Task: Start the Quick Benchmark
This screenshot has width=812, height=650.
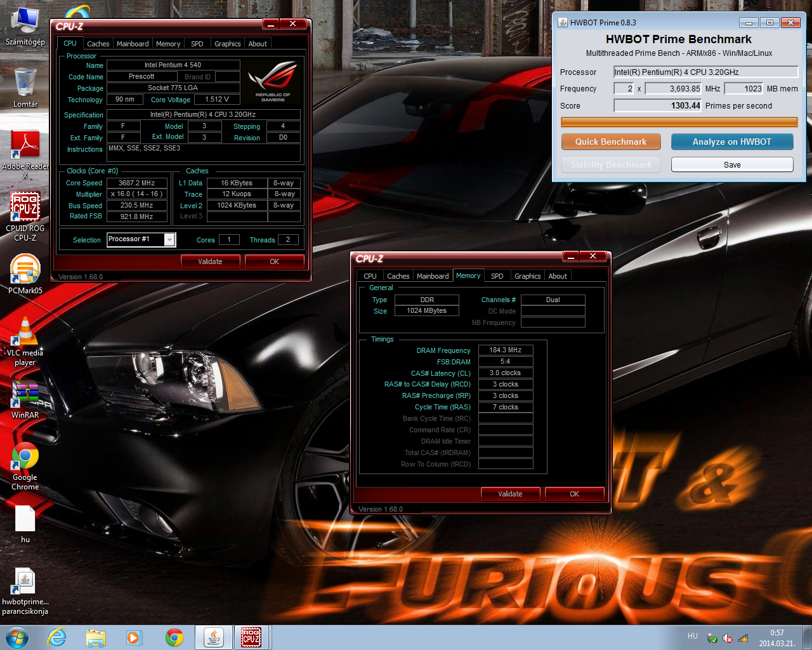Action: [611, 142]
